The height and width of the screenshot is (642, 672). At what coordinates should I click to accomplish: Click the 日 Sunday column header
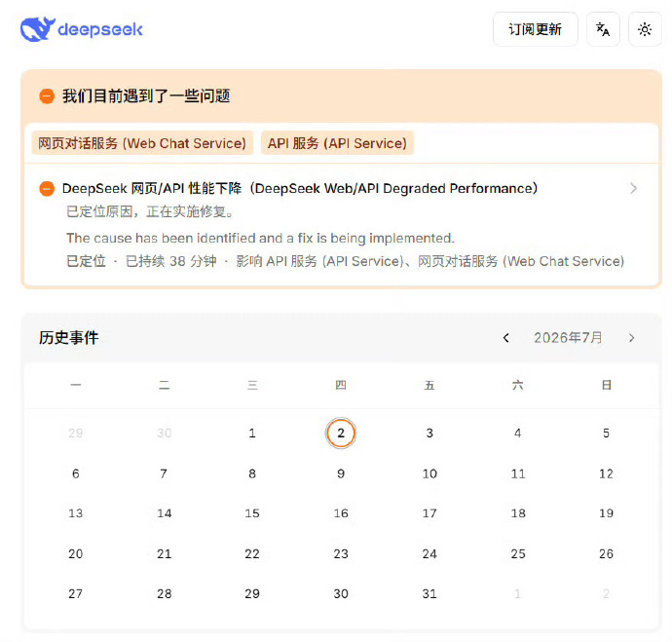[606, 385]
